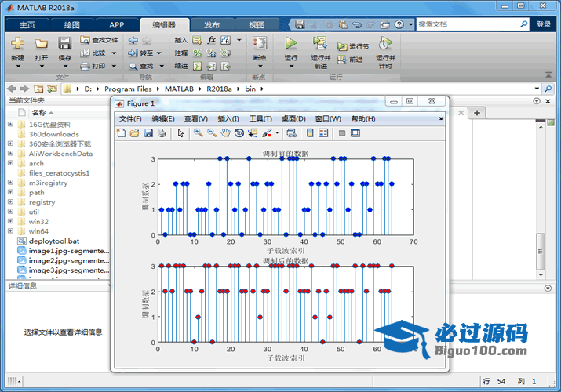Click the print figure icon in Figure 1
Screen dimensions: 561x392
162,133
